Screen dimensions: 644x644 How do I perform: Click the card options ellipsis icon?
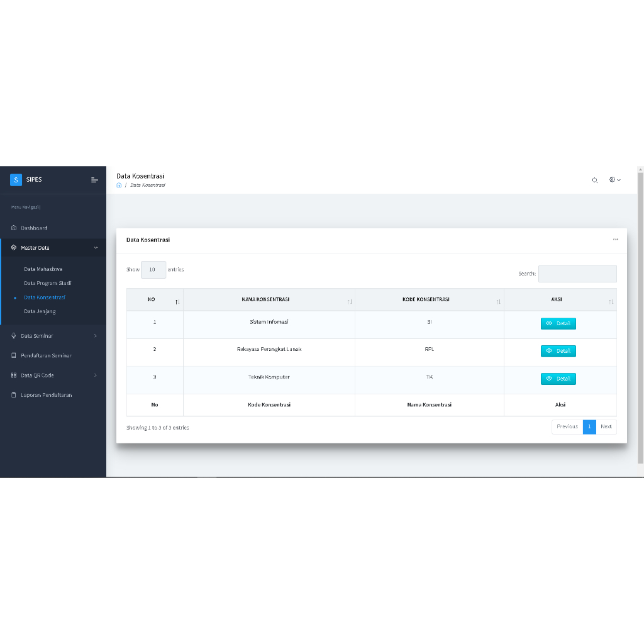point(615,240)
